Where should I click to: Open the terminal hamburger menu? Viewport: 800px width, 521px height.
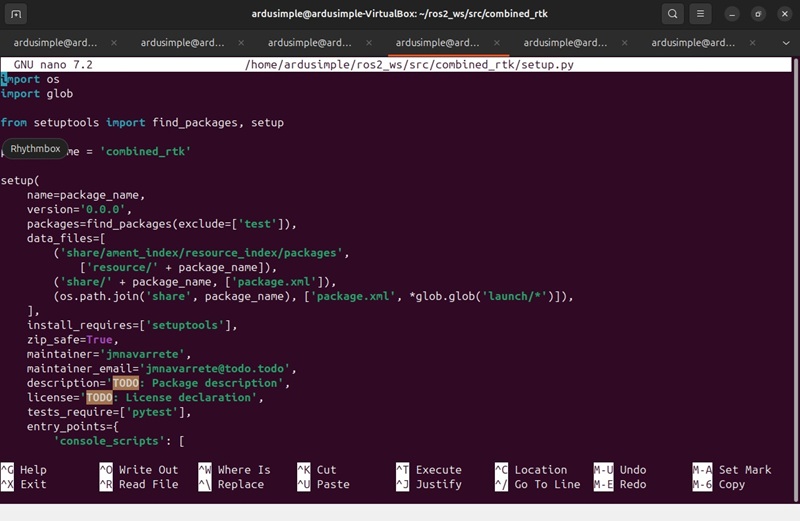[x=702, y=14]
